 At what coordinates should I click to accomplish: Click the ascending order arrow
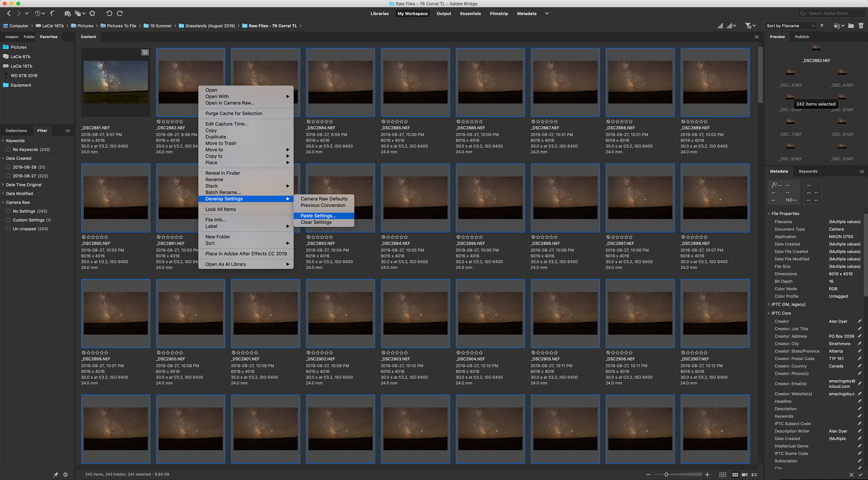pyautogui.click(x=822, y=26)
